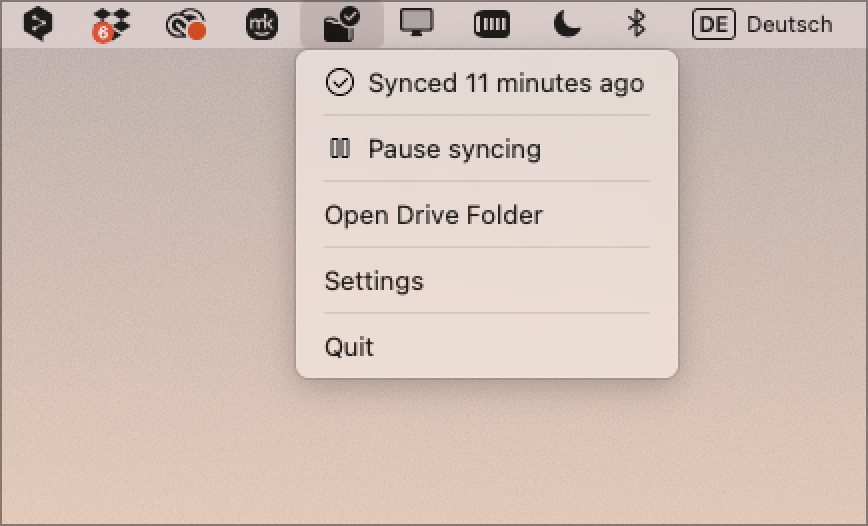Pause syncing from the Drive menu
The image size is (868, 526).
pyautogui.click(x=454, y=149)
